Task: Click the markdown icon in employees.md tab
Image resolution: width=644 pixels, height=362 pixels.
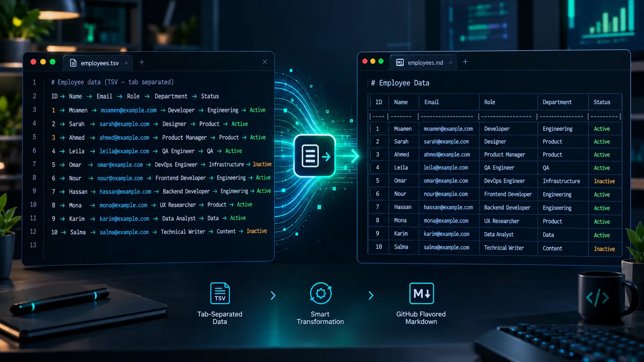Action: (400, 62)
